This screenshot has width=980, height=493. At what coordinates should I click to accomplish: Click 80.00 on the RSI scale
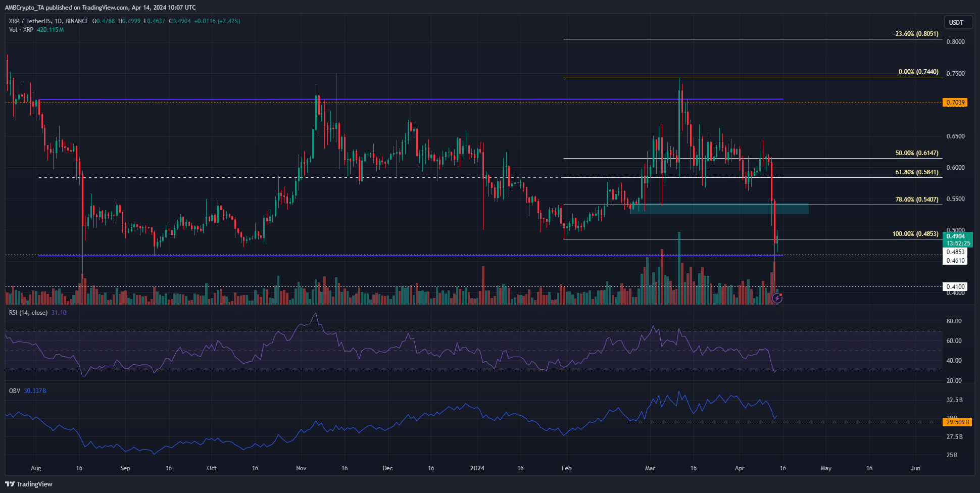point(954,321)
